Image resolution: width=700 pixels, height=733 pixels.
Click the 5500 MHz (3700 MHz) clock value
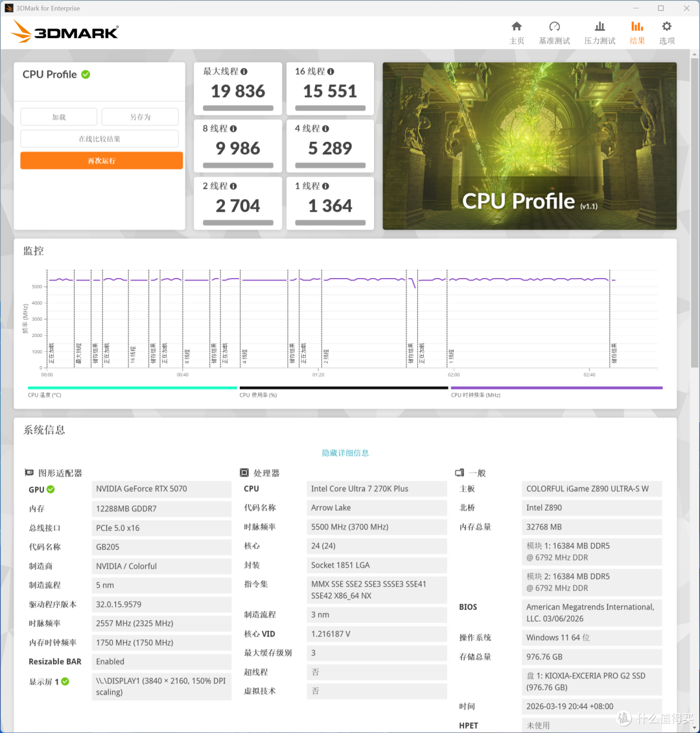tap(377, 527)
